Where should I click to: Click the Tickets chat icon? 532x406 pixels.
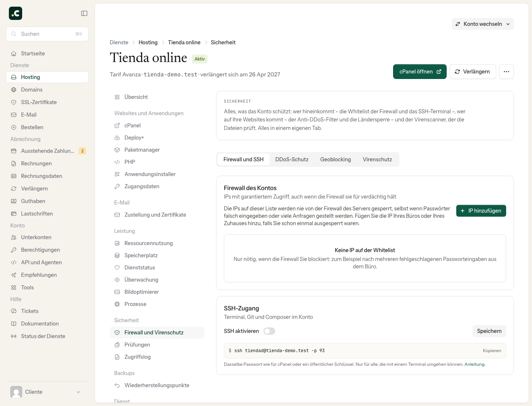(x=14, y=311)
